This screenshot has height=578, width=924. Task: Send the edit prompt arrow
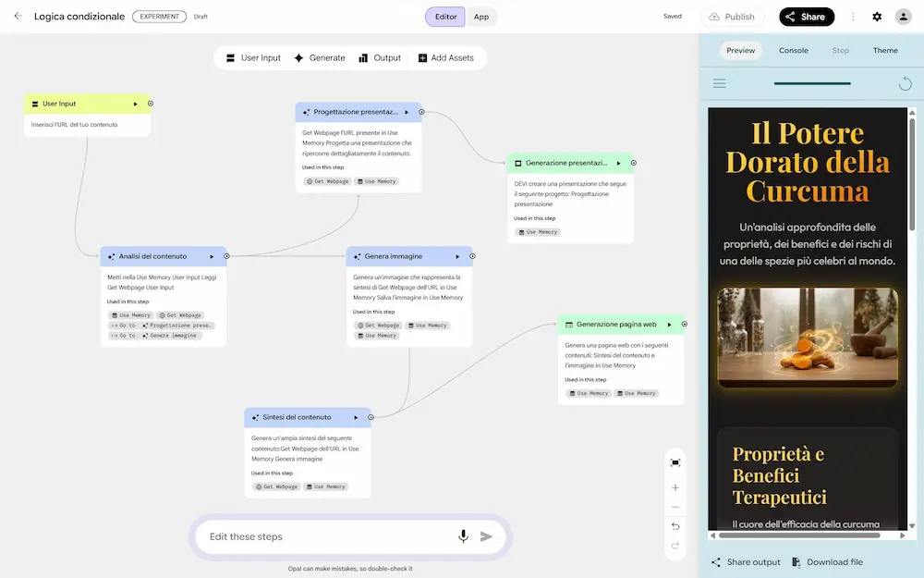coord(486,536)
